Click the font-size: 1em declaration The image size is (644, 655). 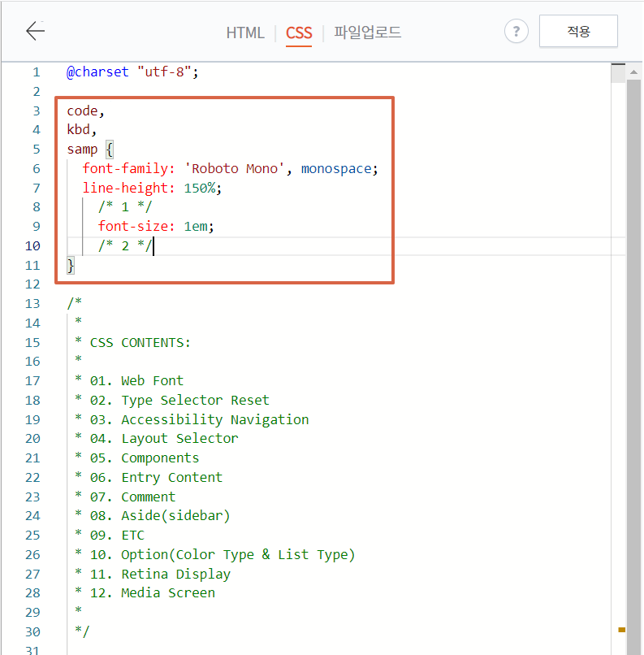point(156,227)
